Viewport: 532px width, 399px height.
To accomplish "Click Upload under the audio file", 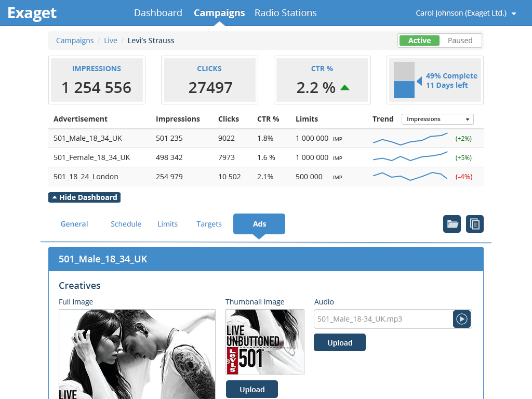I will 340,343.
